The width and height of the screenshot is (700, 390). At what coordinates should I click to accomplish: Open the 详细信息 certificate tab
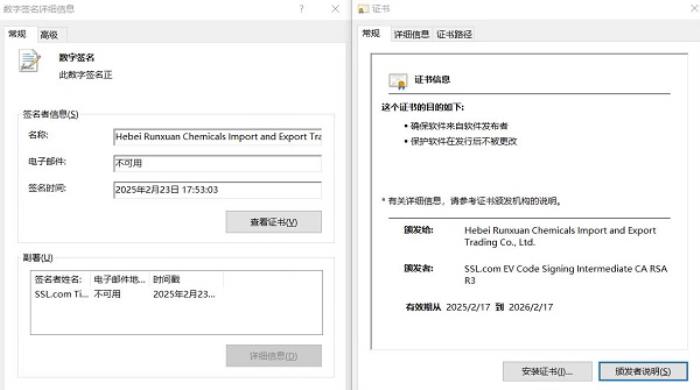pos(411,34)
